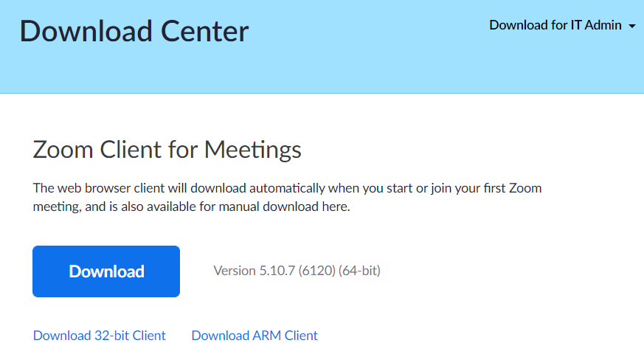Click the word "Meetings" in the section heading
Image resolution: width=644 pixels, height=357 pixels.
[x=253, y=150]
